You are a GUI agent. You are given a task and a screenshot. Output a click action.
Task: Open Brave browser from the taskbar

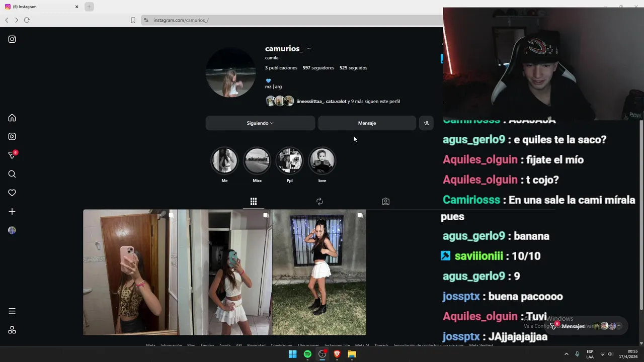(x=337, y=354)
